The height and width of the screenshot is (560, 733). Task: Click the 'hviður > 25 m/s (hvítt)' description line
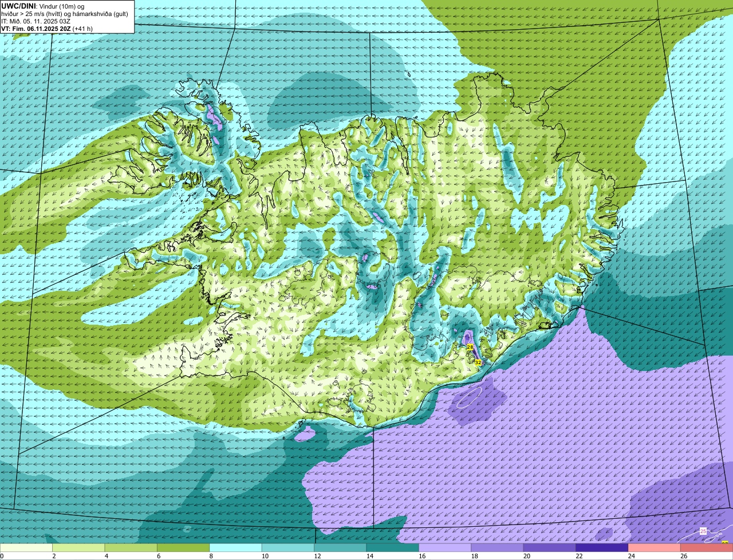[x=65, y=13]
